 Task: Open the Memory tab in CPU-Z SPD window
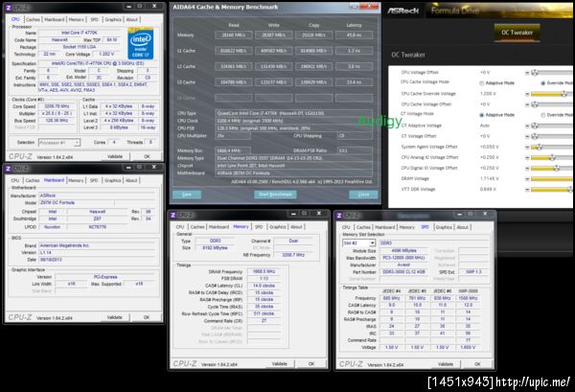[406, 227]
